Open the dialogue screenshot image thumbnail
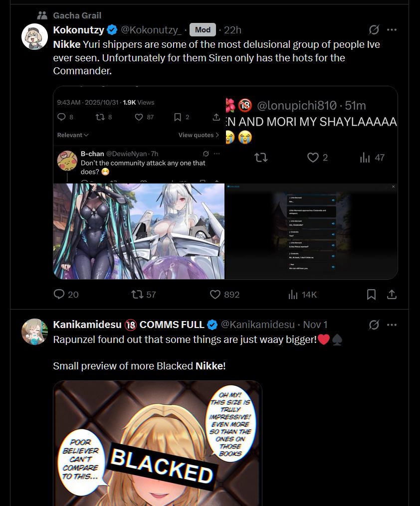 pos(311,231)
